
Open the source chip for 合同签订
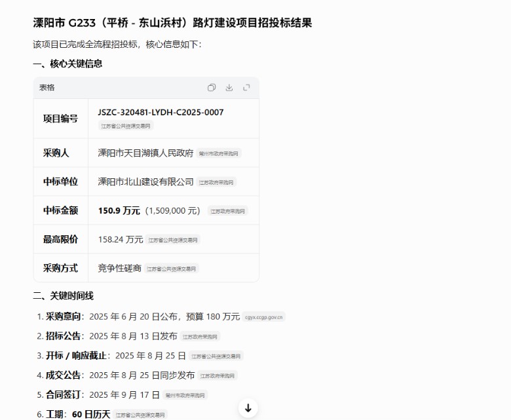185,396
